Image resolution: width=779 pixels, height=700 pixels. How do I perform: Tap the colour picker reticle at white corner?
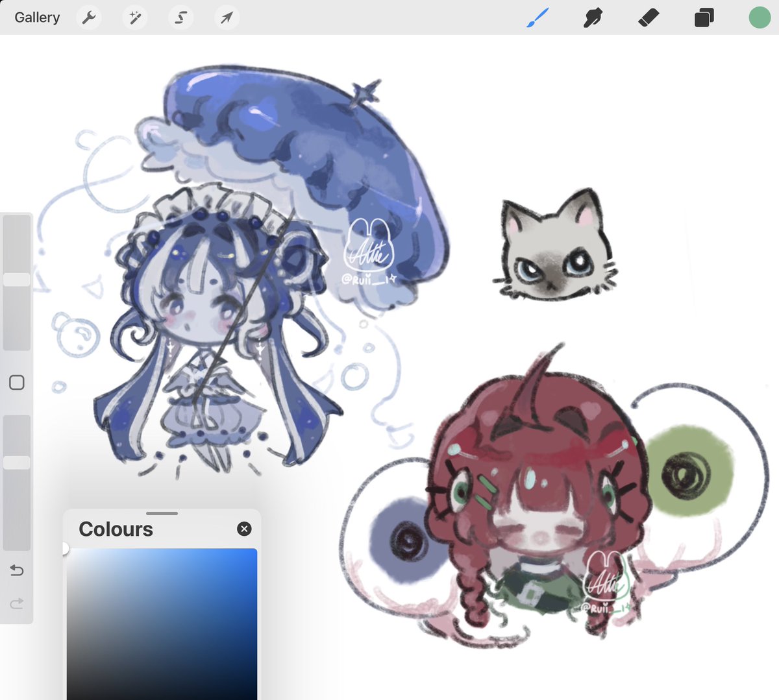[x=65, y=549]
